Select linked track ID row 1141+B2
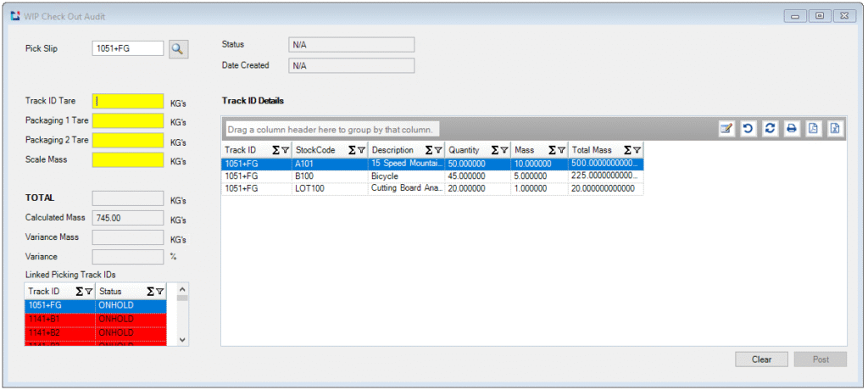 95,333
